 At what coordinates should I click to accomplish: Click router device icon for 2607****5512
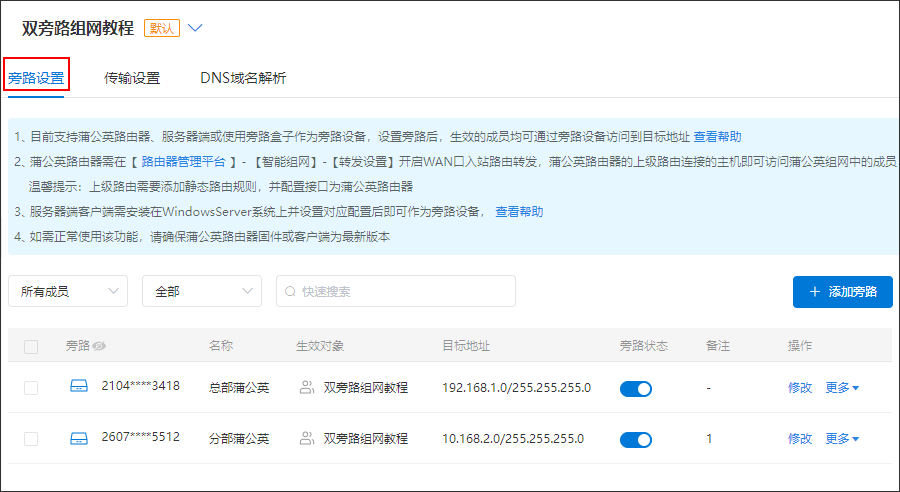pos(79,439)
